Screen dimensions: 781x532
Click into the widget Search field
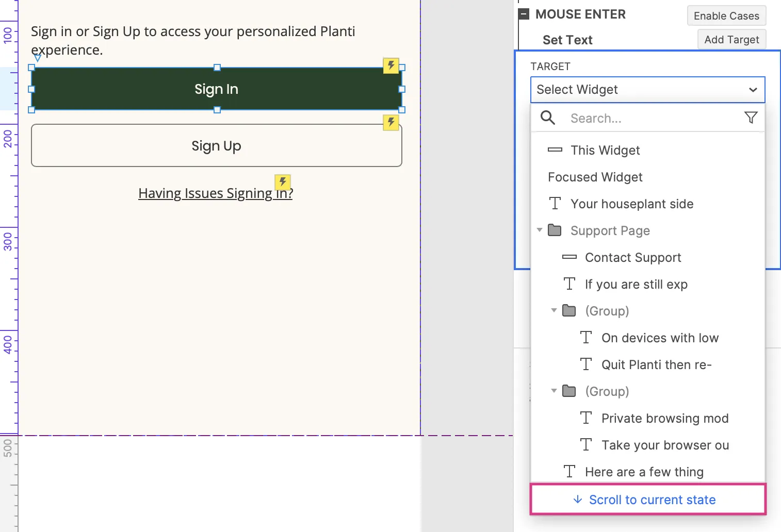650,118
